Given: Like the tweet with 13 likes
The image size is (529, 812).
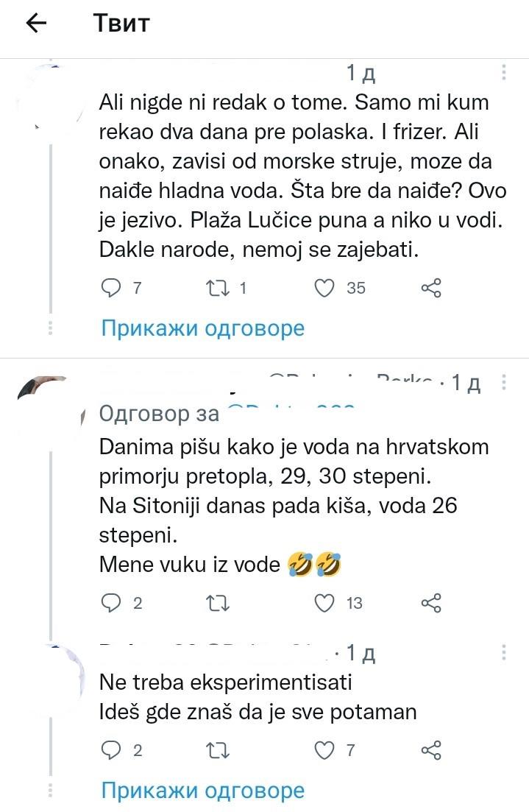Looking at the screenshot, I should (x=324, y=604).
